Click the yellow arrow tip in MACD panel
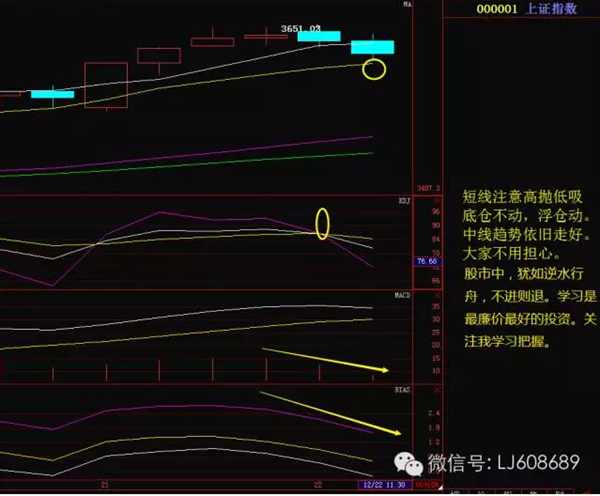600x496 pixels. click(x=385, y=370)
